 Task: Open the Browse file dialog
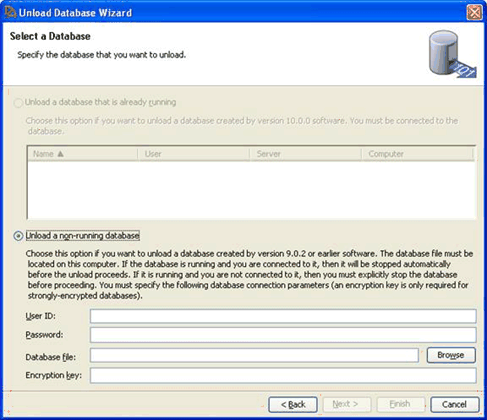point(451,355)
